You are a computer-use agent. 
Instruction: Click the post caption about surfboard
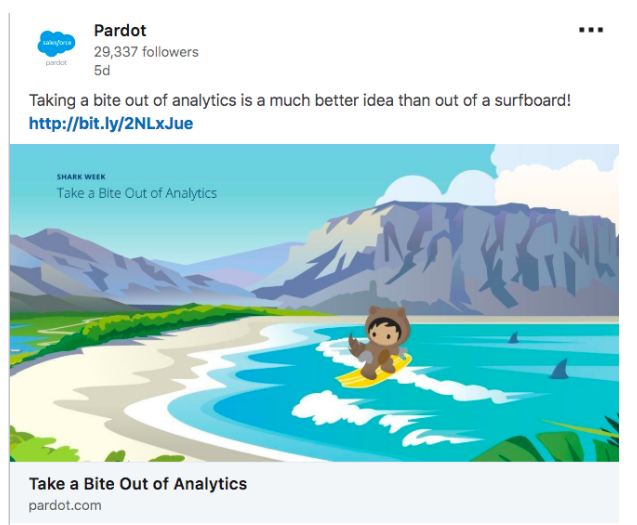click(300, 100)
